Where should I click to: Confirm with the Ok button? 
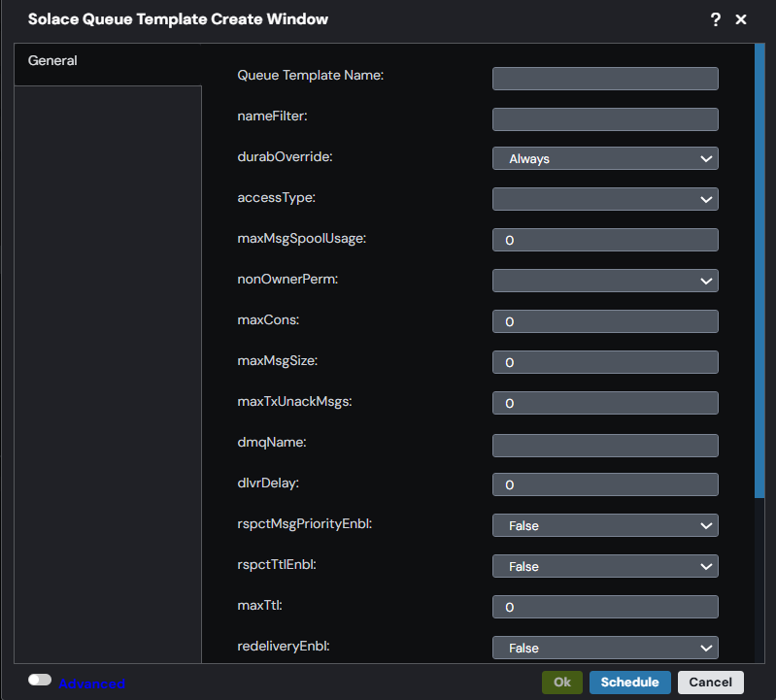pyautogui.click(x=561, y=683)
